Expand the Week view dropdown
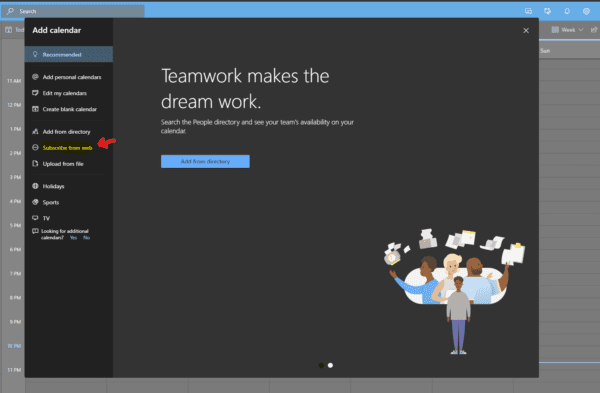 (x=567, y=29)
